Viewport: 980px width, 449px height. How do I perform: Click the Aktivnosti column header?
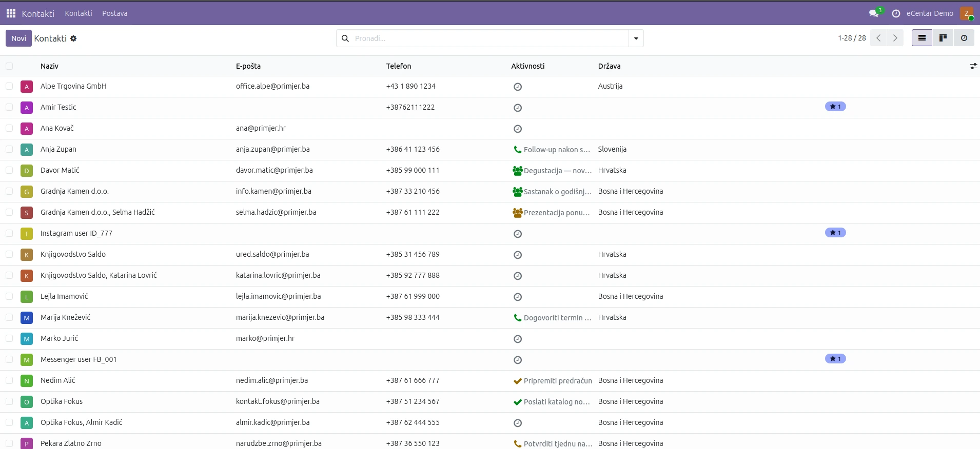[x=528, y=66]
